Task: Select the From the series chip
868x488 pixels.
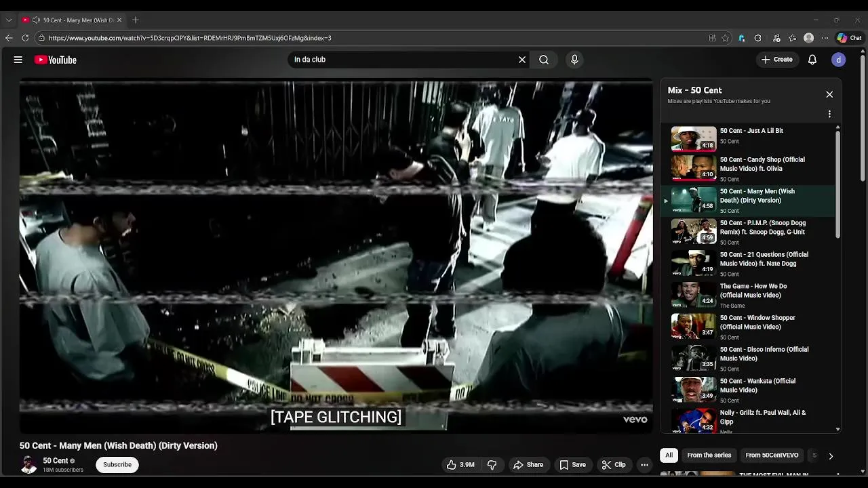Action: pyautogui.click(x=709, y=455)
